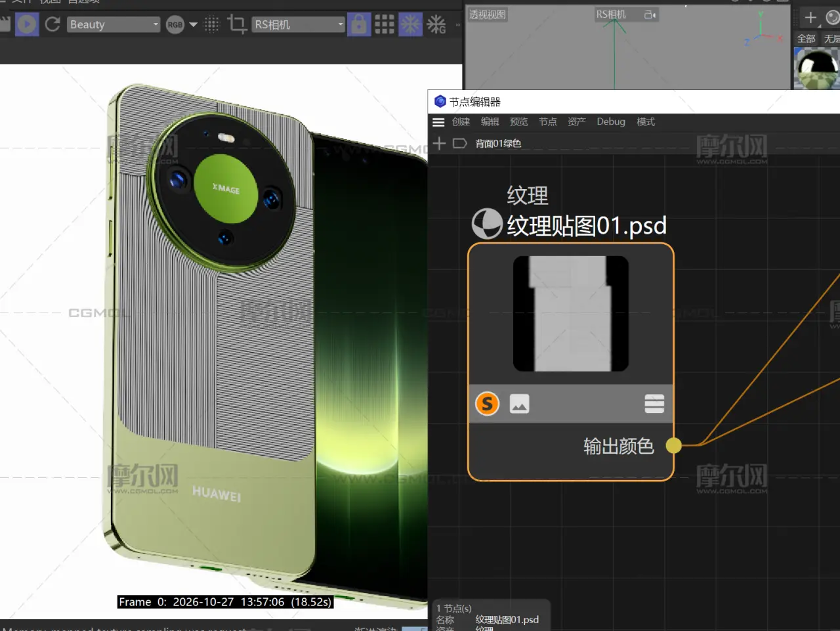Click the refresh render icon
Viewport: 840px width, 631px height.
(x=52, y=24)
